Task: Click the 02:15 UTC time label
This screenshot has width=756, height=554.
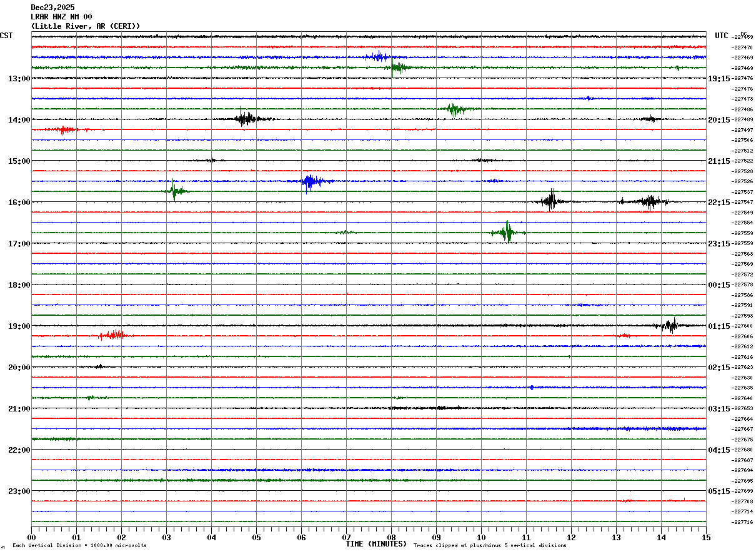Action: pyautogui.click(x=719, y=368)
